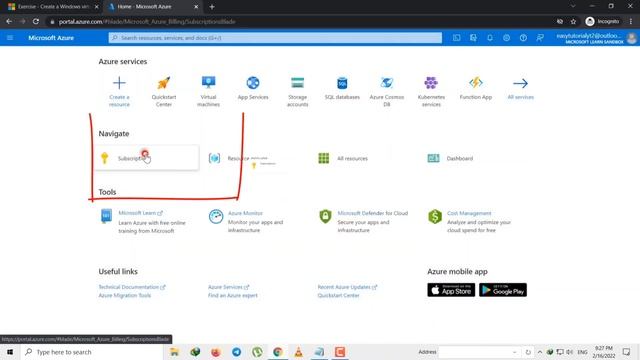Reload the page
This screenshot has width=640, height=360.
[36, 21]
